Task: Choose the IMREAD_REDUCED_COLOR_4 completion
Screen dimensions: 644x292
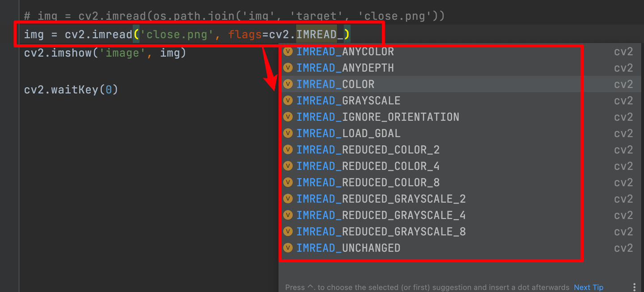Action: 368,166
